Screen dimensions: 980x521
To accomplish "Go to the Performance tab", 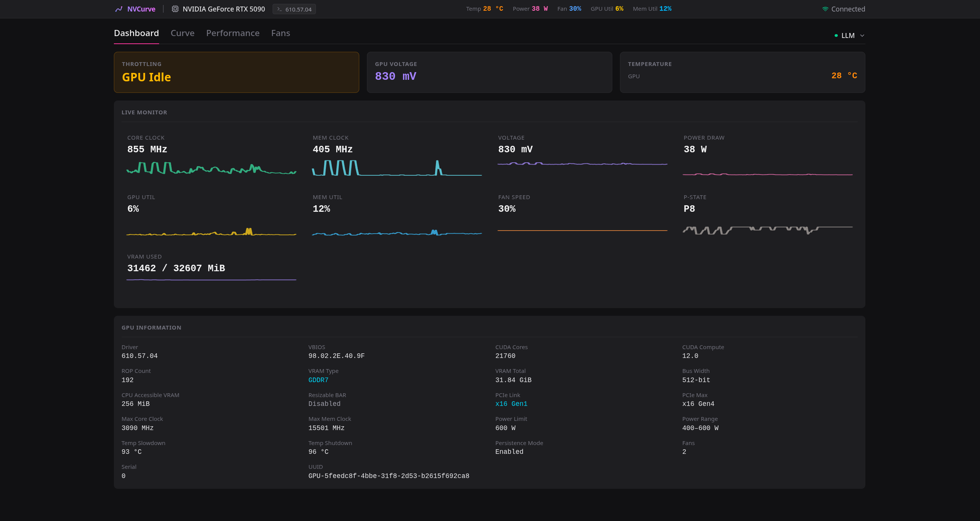I will coord(233,33).
